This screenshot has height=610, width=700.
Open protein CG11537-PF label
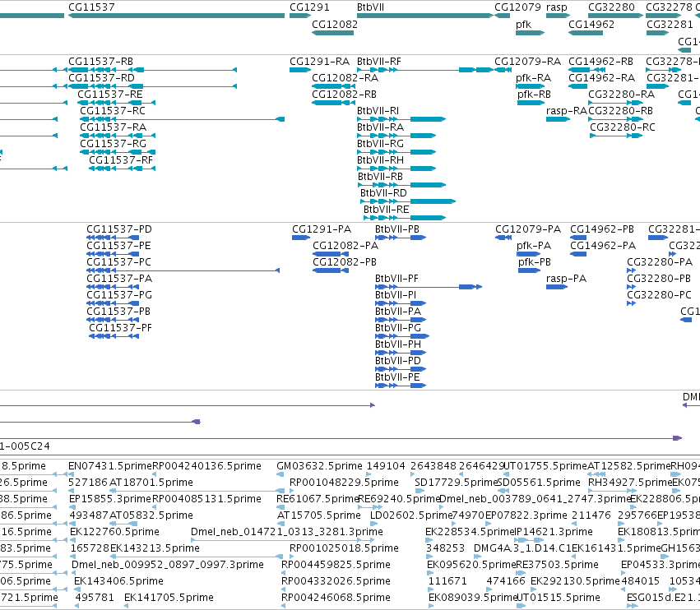[x=120, y=328]
